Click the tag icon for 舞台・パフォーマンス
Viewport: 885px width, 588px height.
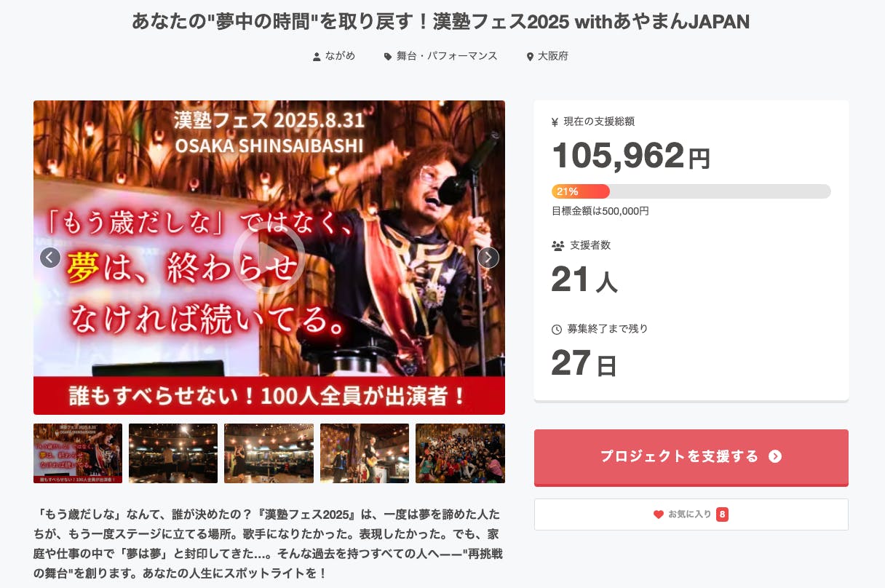point(388,57)
